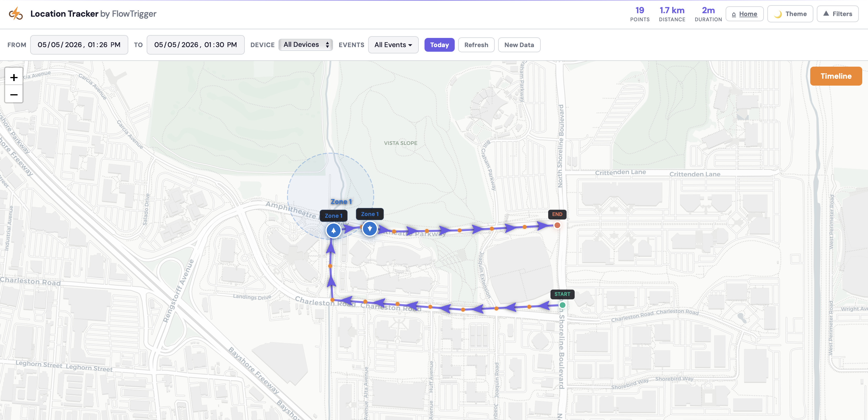This screenshot has height=420, width=868.
Task: Expand the All Events dropdown
Action: tap(393, 45)
